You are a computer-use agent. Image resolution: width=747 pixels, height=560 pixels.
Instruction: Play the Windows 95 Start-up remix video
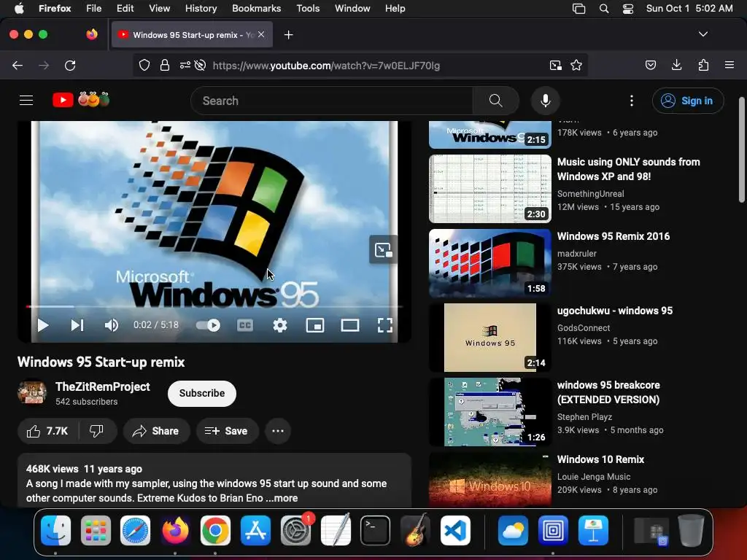[43, 325]
